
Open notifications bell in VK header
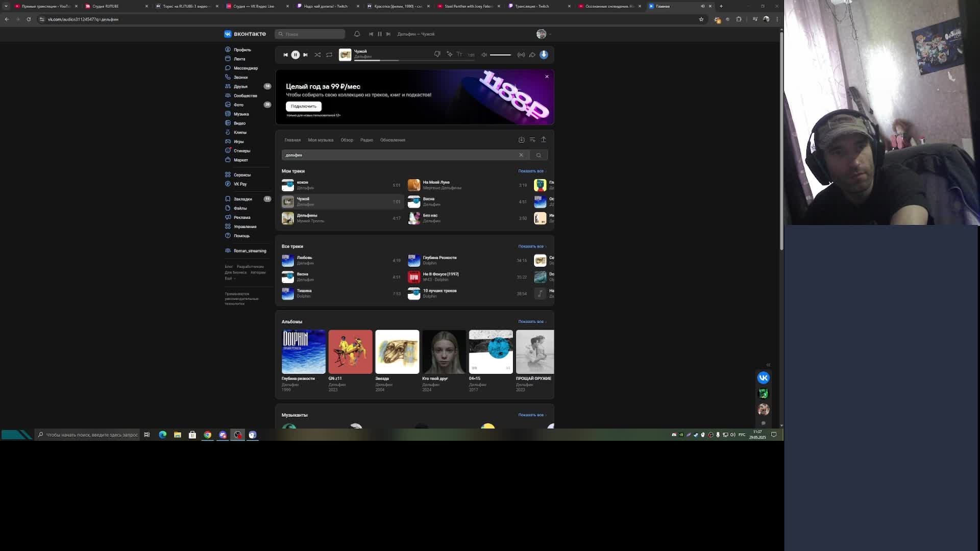[x=357, y=34]
